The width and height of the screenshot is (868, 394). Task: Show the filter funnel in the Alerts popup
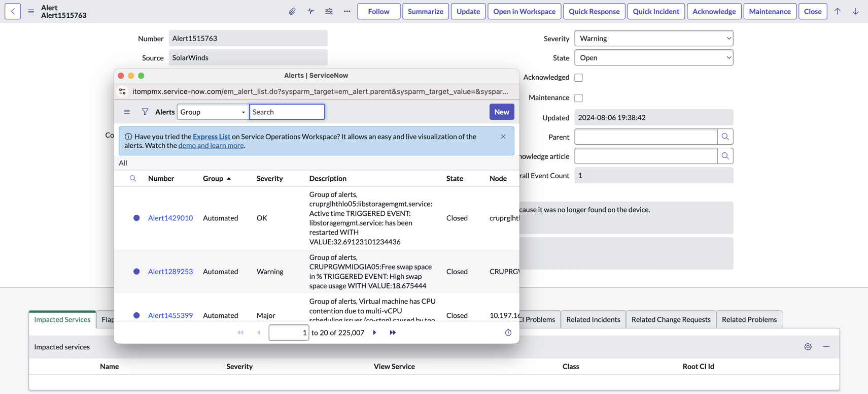[x=145, y=112]
